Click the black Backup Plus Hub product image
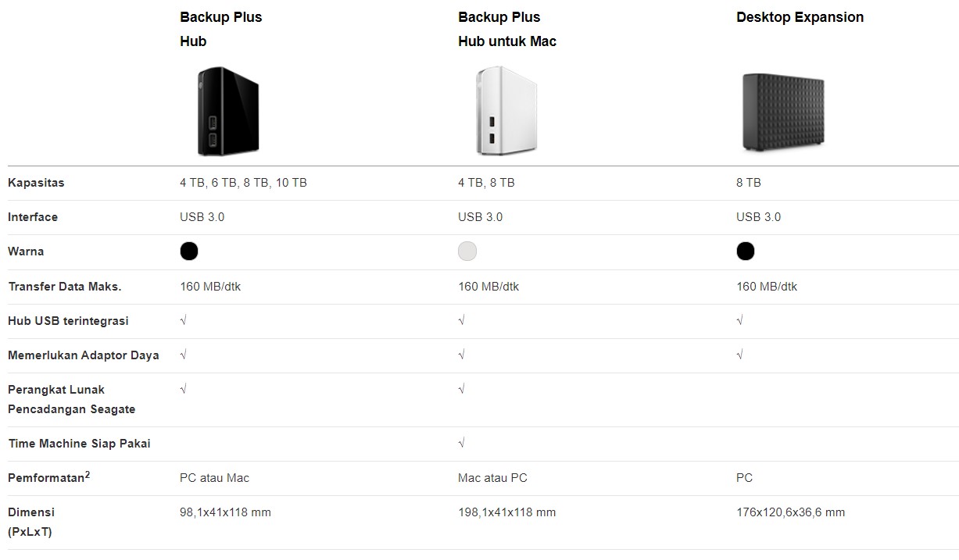Screen dimensions: 959x560 [227, 110]
